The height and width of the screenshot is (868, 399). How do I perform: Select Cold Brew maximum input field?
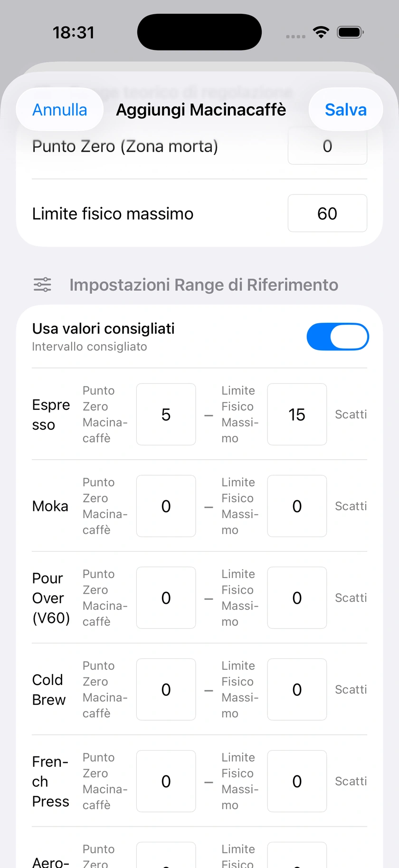coord(297,690)
